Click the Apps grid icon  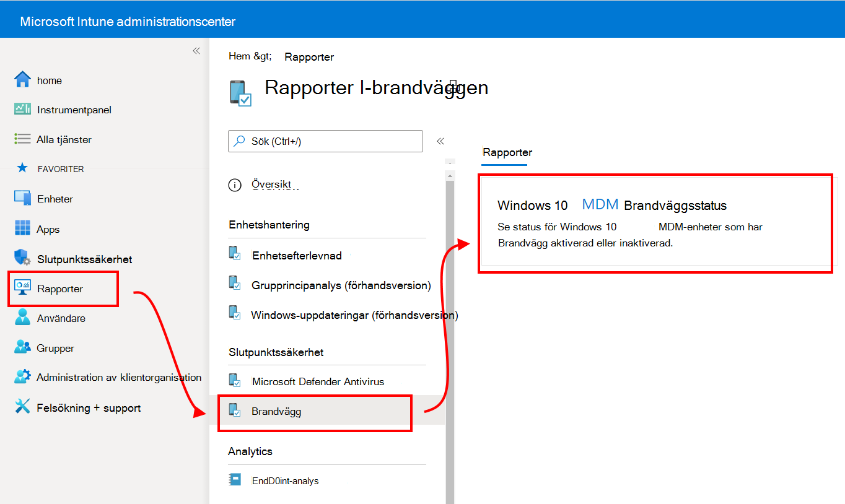pos(22,228)
